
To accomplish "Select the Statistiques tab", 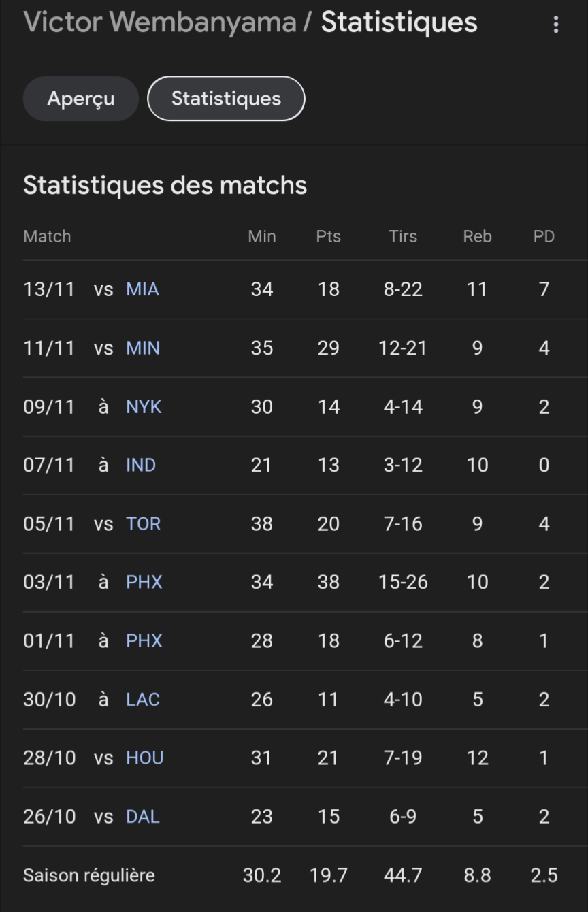I will click(x=226, y=99).
